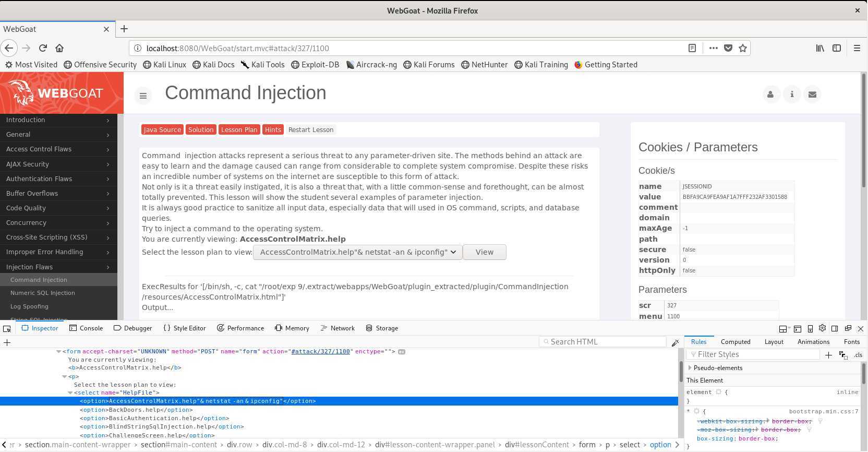Switch to the Debugger DevTools tab
The height and width of the screenshot is (452, 868).
tap(133, 328)
